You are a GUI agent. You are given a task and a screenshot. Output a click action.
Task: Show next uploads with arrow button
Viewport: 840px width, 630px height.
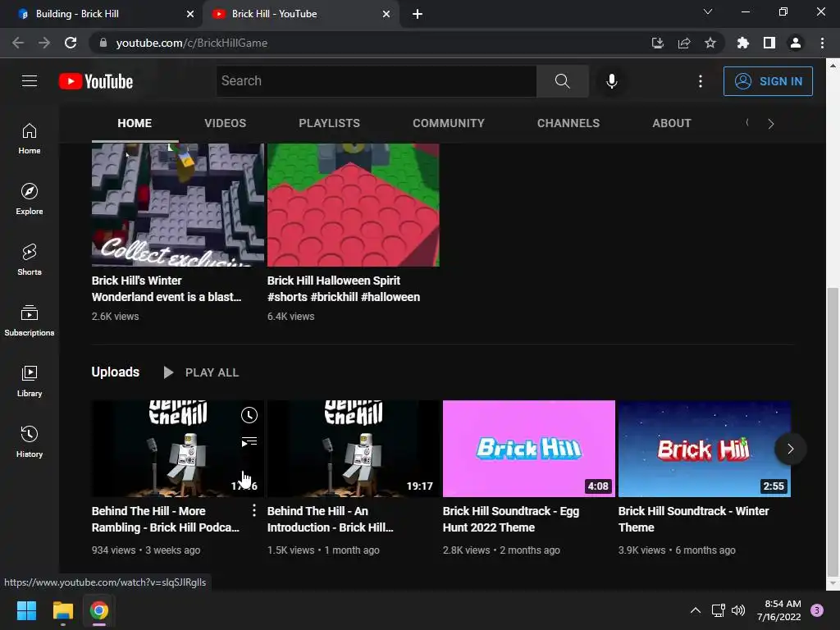(x=790, y=449)
